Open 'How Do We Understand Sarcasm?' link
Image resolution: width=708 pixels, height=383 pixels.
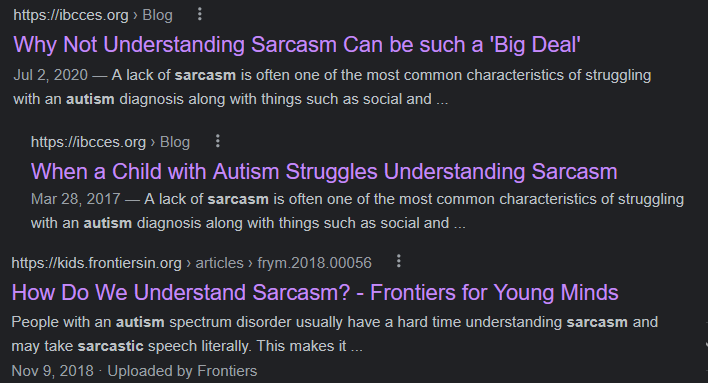click(315, 292)
